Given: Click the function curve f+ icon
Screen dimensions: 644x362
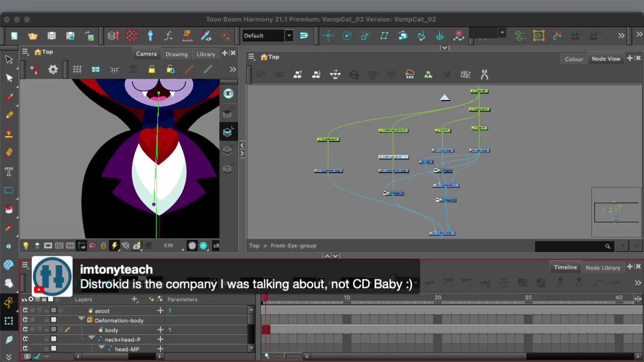Looking at the screenshot, I should 169,36.
